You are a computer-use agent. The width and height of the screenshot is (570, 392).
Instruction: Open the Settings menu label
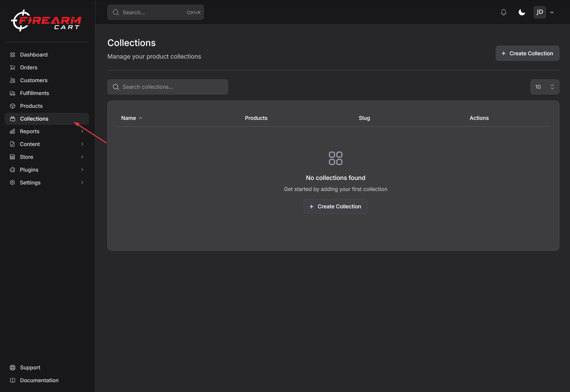[30, 183]
